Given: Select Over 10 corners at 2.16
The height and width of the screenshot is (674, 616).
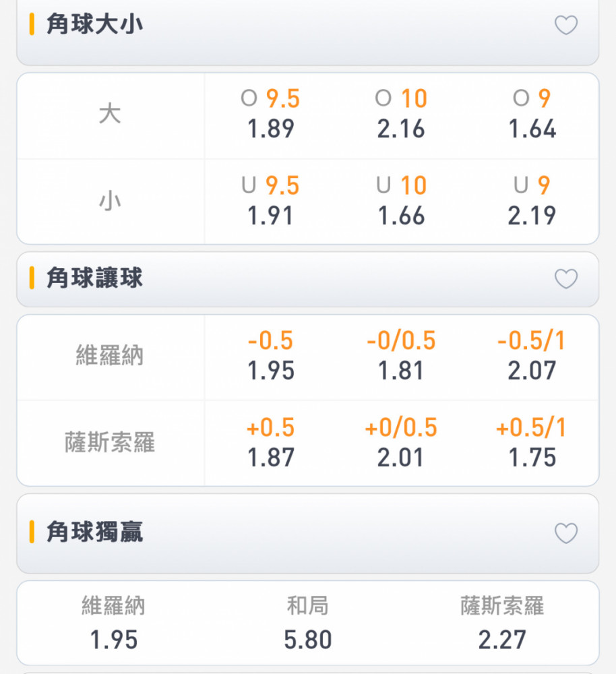Looking at the screenshot, I should [401, 114].
